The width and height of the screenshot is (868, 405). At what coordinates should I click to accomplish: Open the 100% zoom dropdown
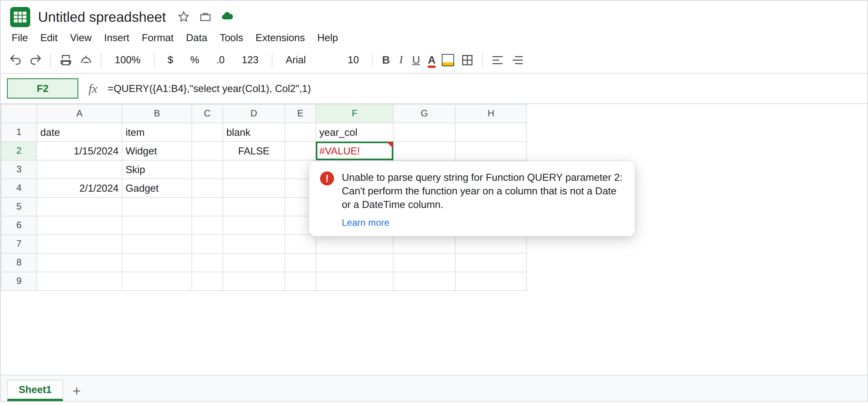pos(127,60)
